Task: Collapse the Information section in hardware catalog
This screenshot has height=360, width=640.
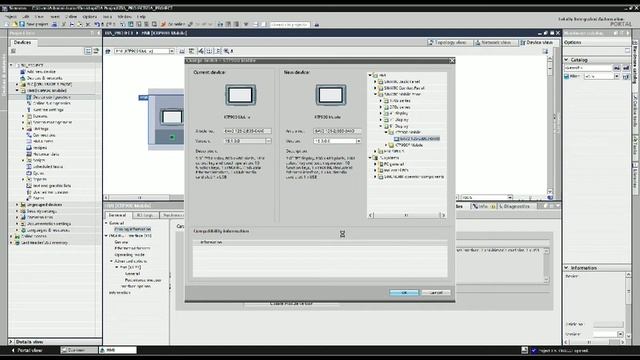Action: [567, 268]
